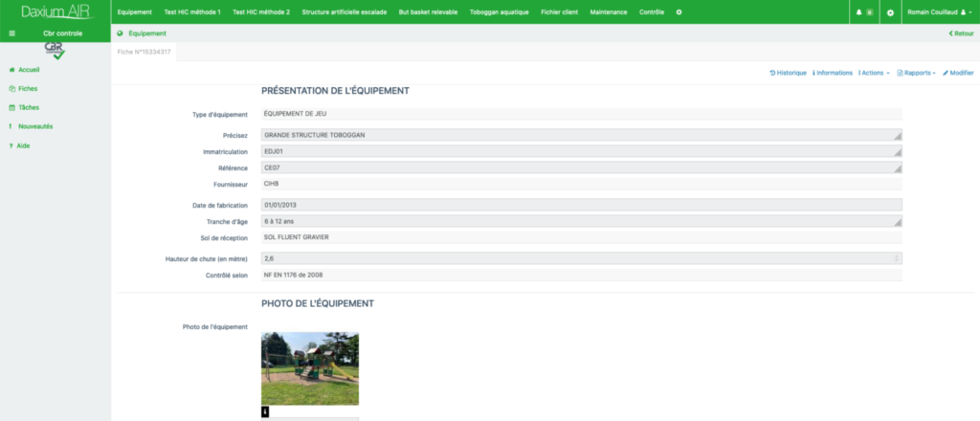Image resolution: width=980 pixels, height=421 pixels.
Task: Open Maintenance tab
Action: [x=609, y=12]
